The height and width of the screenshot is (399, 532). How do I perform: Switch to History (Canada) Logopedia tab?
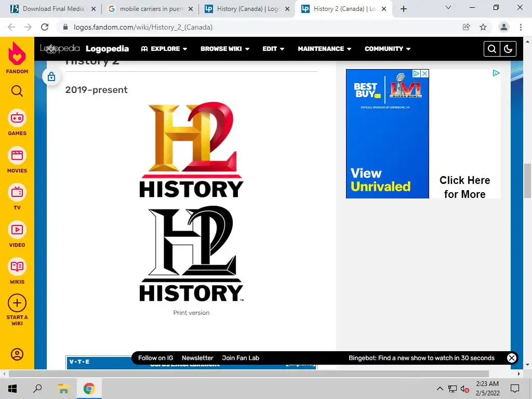247,9
